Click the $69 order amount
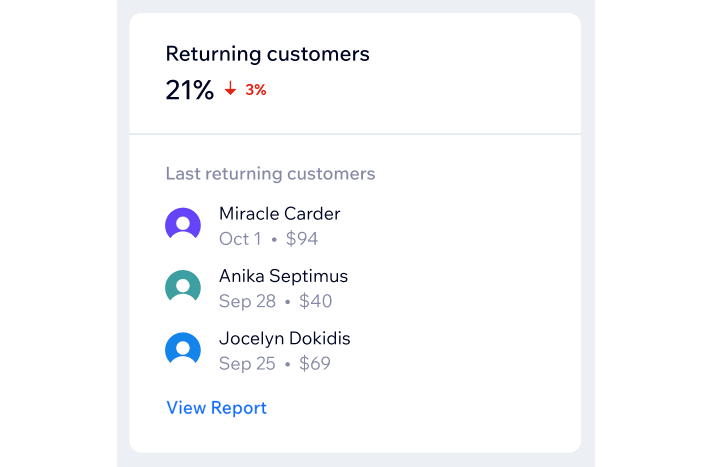 315,363
